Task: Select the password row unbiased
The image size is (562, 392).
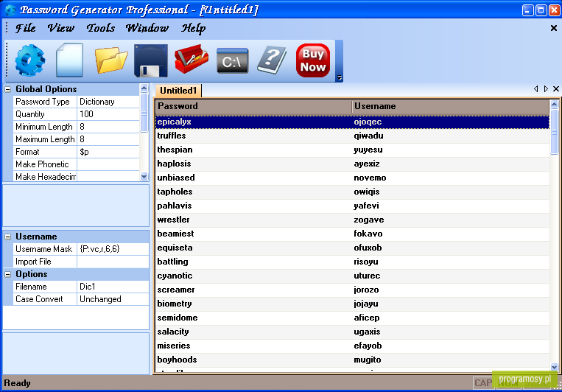Action: tap(352, 178)
